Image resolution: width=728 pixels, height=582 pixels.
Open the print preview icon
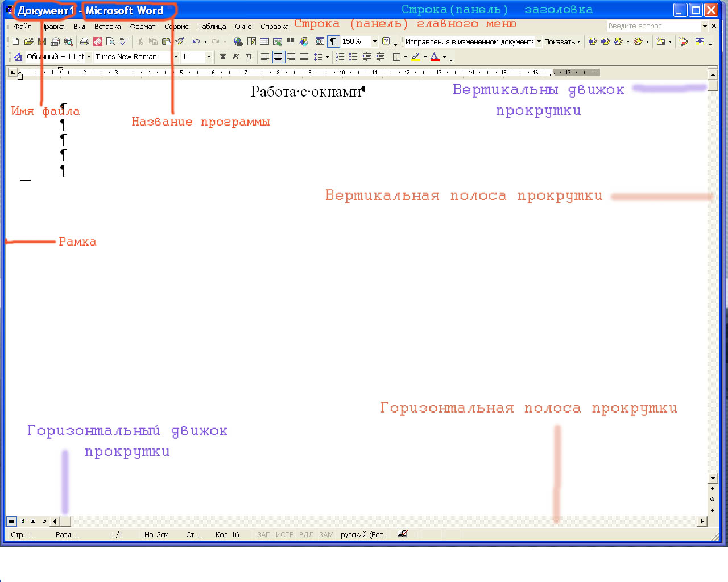click(111, 41)
